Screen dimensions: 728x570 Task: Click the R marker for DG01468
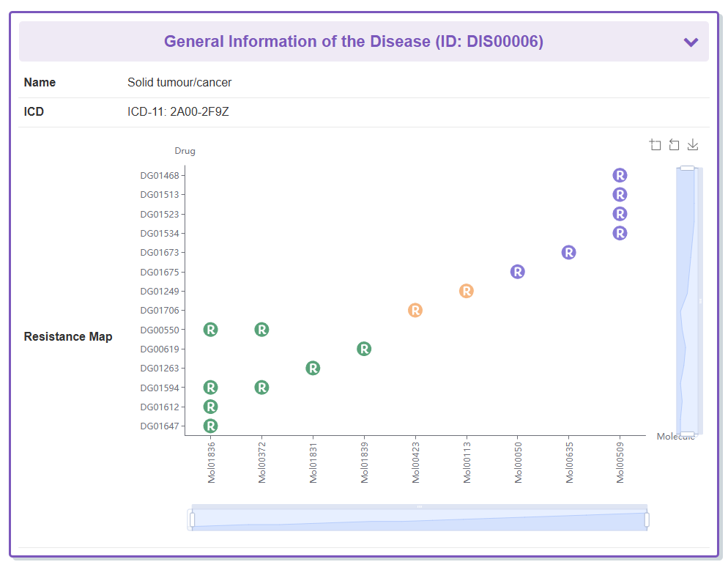[x=620, y=175]
